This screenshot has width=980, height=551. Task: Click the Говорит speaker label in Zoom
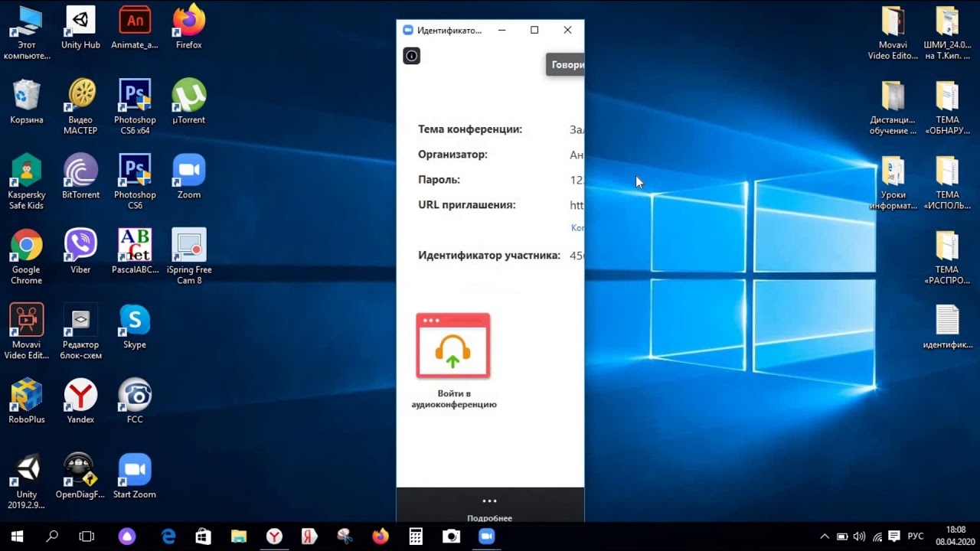pyautogui.click(x=565, y=65)
